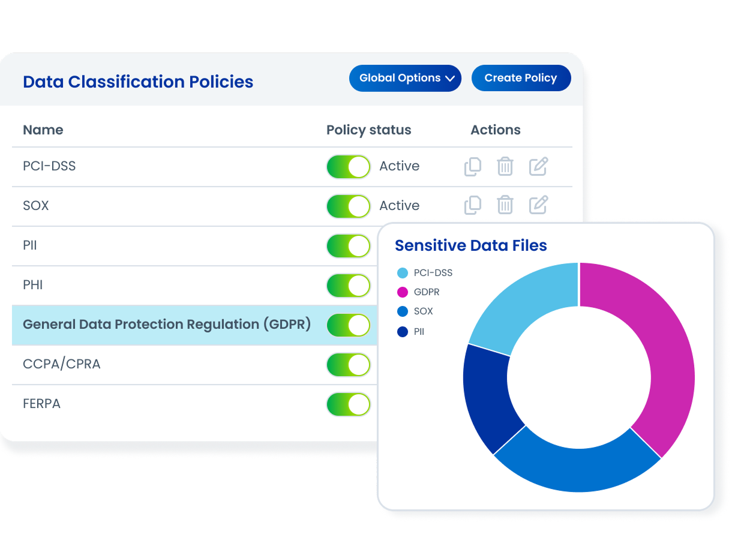Duplicate the SOX policy
Screen dimensions: 756x552
pos(473,205)
